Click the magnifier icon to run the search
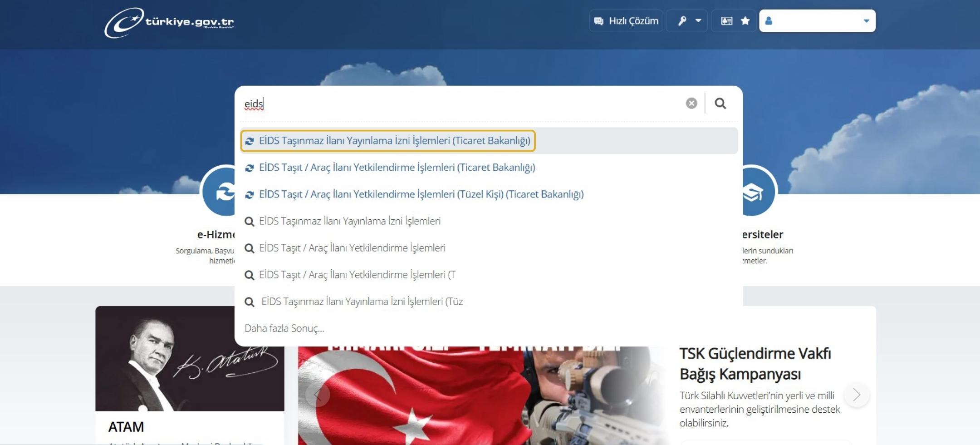The width and height of the screenshot is (980, 445). point(720,103)
